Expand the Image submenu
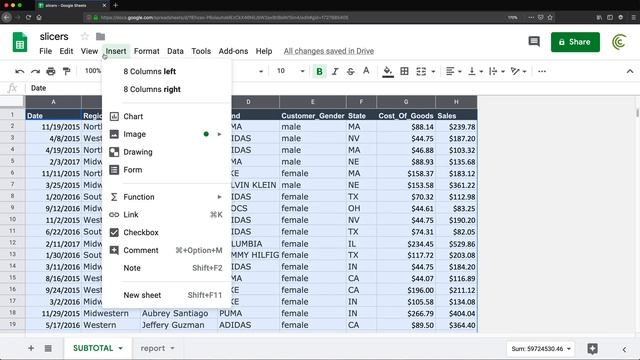Image resolution: width=640 pixels, height=360 pixels. 167,134
